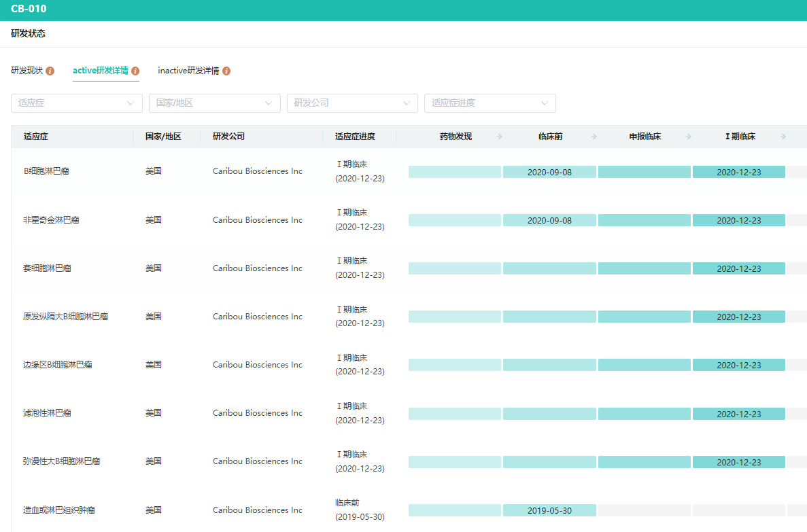807x532 pixels.
Task: Open the 适应症 filter dropdown
Action: pos(77,103)
